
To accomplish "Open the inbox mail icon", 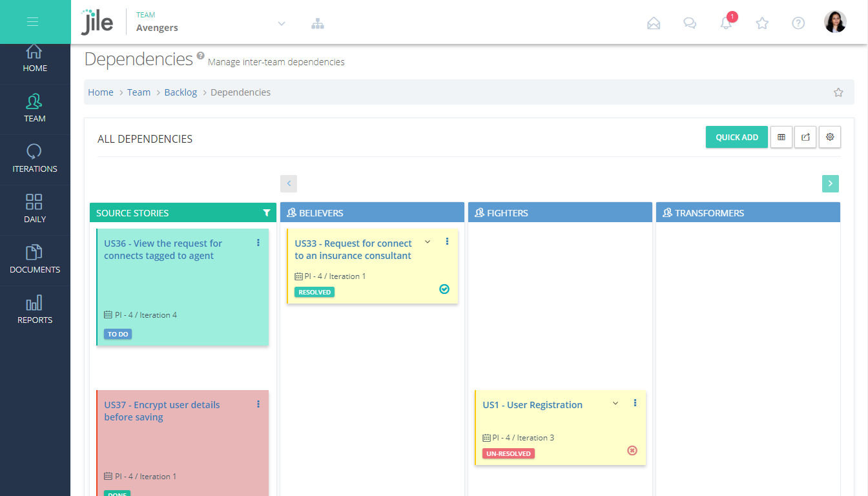I will [x=654, y=23].
